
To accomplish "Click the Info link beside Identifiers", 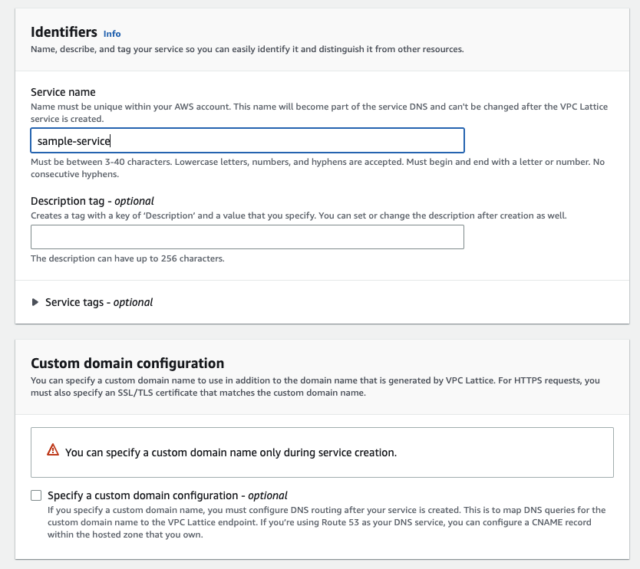I will click(112, 34).
